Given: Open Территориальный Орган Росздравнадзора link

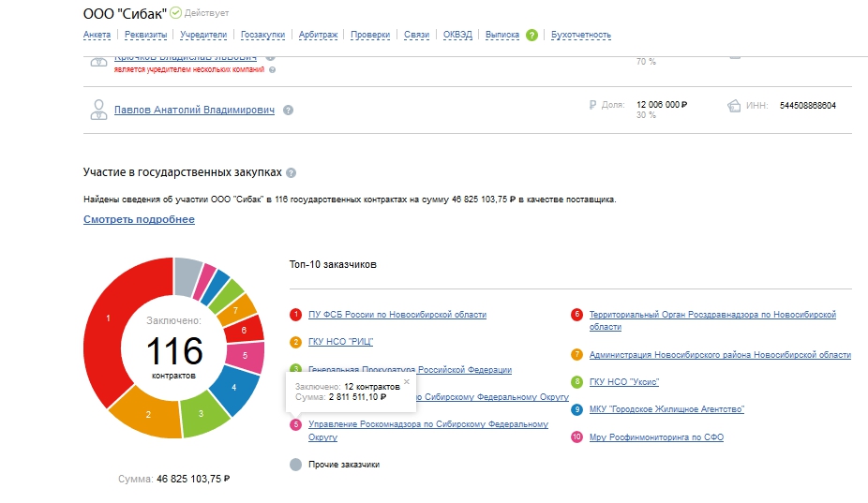Looking at the screenshot, I should point(712,320).
